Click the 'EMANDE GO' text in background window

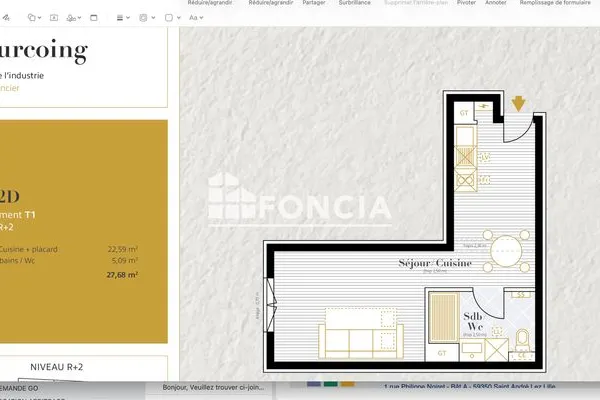pyautogui.click(x=19, y=388)
